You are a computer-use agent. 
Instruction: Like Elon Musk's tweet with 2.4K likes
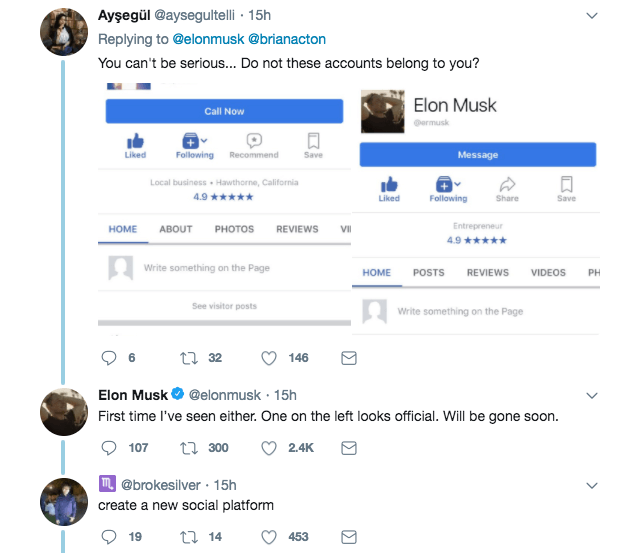point(268,448)
